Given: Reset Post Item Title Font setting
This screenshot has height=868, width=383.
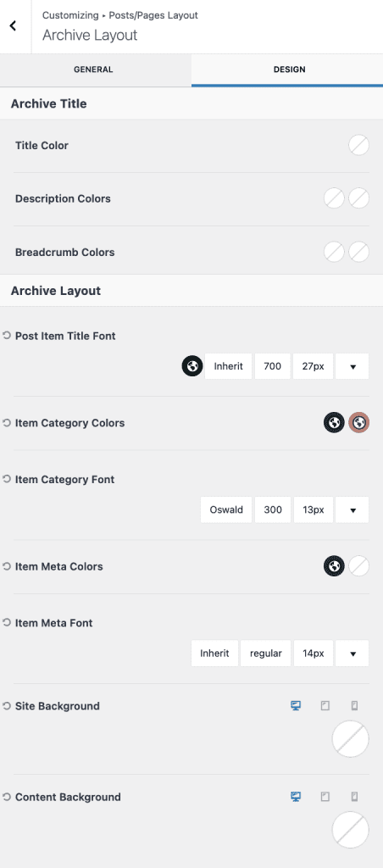Looking at the screenshot, I should coord(7,336).
